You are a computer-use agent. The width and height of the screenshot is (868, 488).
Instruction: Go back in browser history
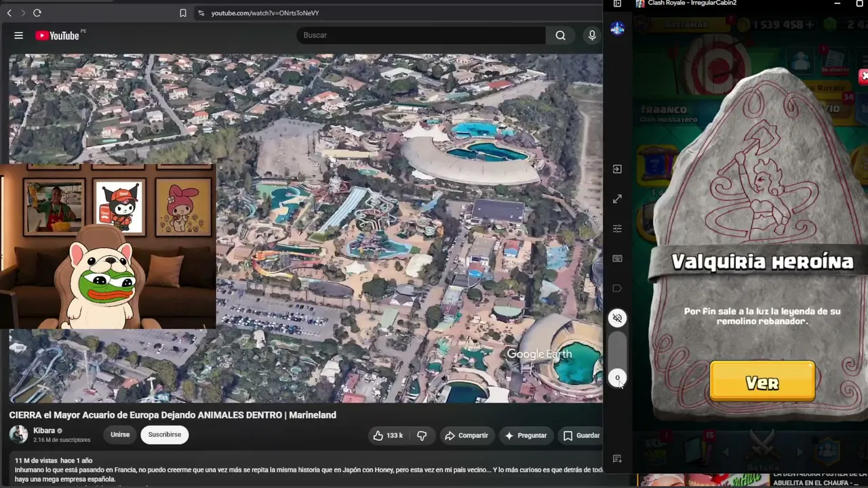tap(9, 13)
